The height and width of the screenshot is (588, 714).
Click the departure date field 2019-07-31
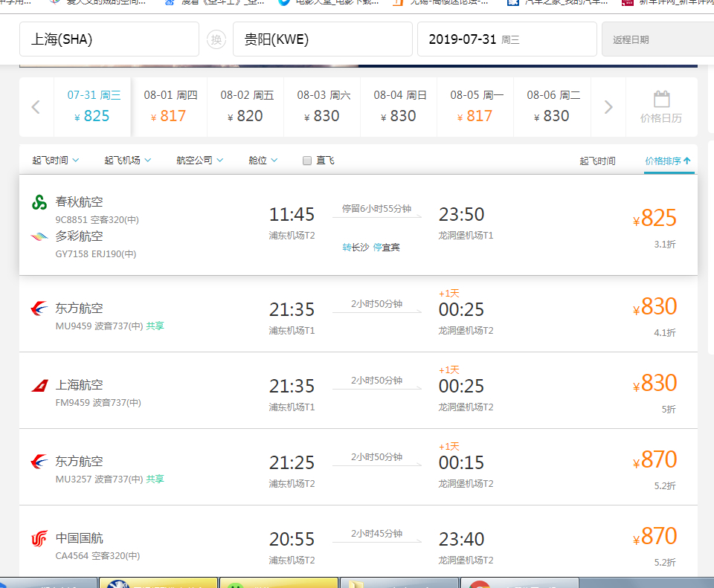coord(506,39)
